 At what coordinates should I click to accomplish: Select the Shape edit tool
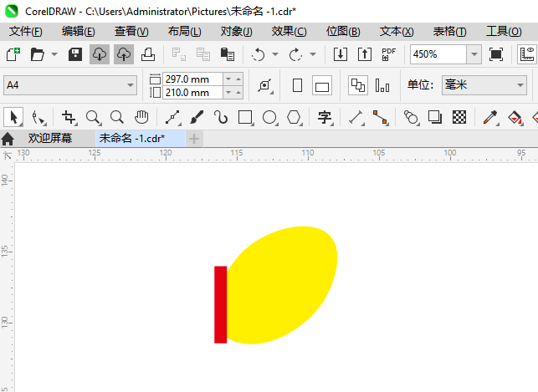[x=38, y=118]
